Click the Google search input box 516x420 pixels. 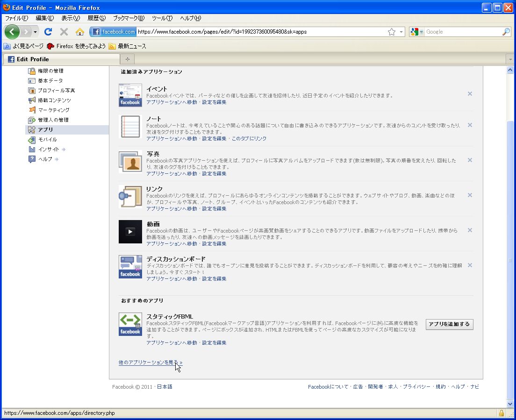[463, 32]
